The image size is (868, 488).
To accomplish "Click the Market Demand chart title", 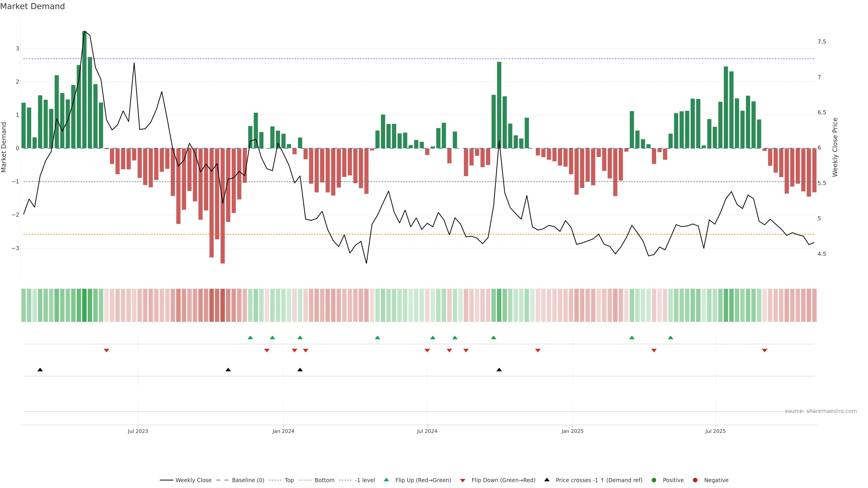I will (x=32, y=6).
